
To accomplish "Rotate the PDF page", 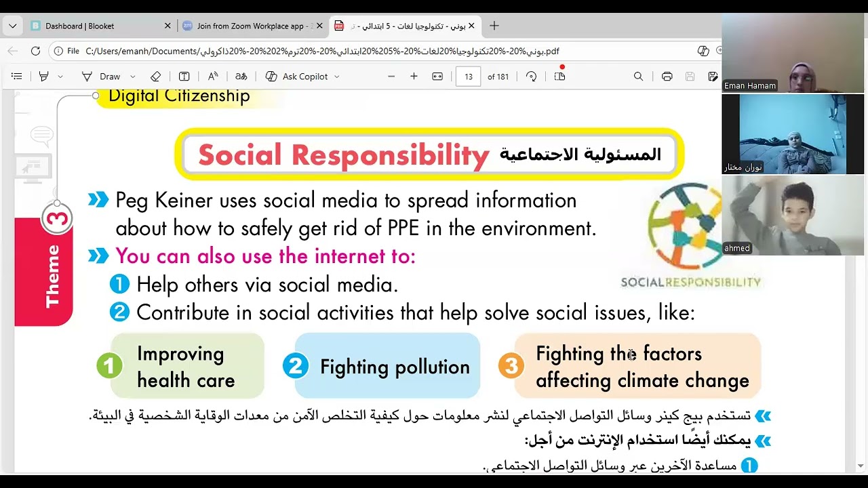I will coord(532,77).
